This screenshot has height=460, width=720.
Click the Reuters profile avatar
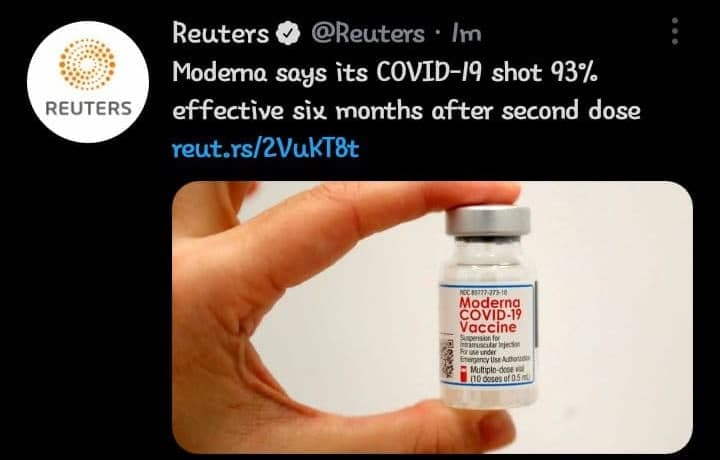coord(88,82)
